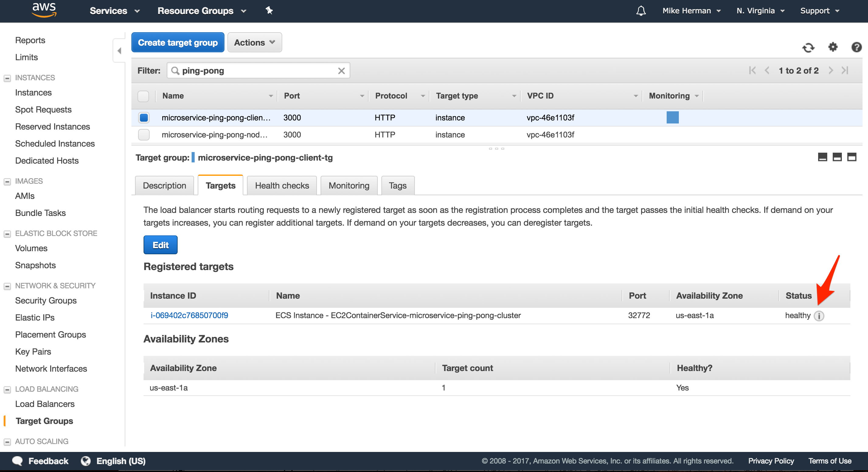Clear the ping-pong filter with the X
The height and width of the screenshot is (472, 868).
point(341,71)
